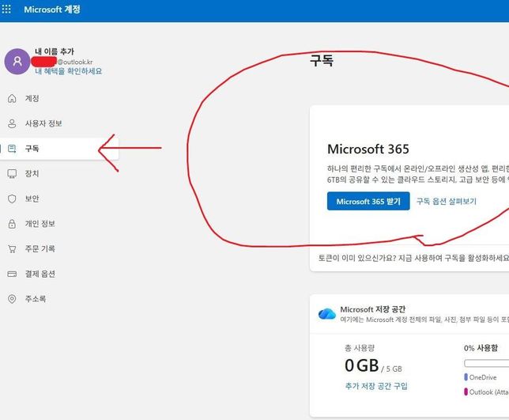The image size is (509, 420).
Task: Click the Outlook legend color marker
Action: pos(466,392)
